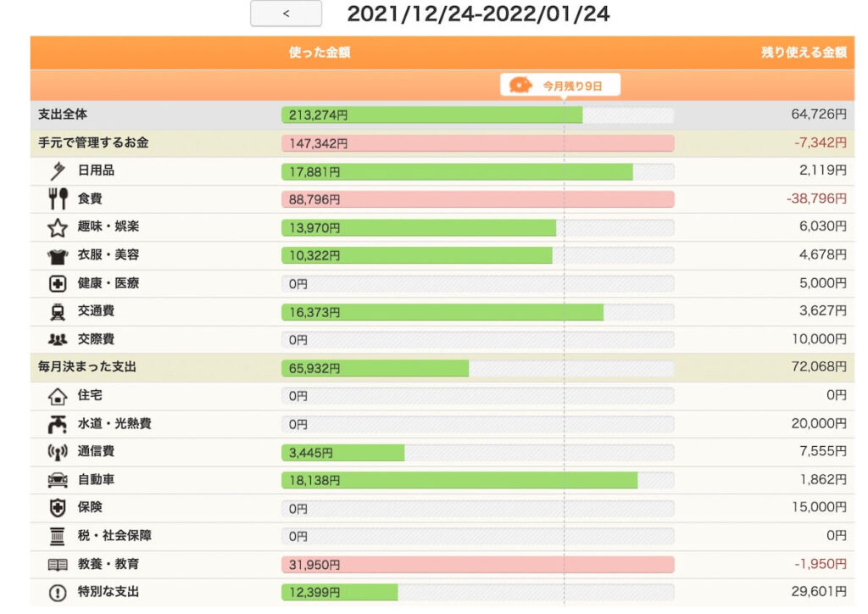
Task: Click the 日用品 category icon
Action: tap(58, 170)
